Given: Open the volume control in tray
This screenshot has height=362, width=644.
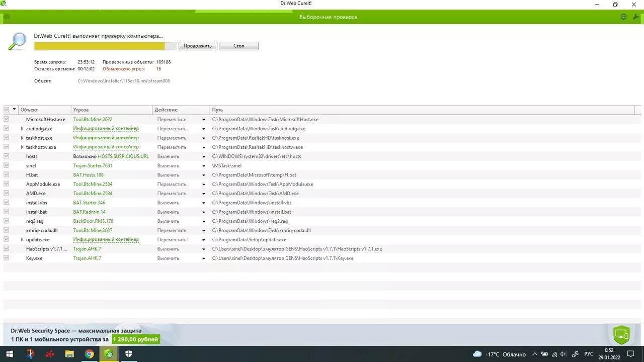Looking at the screenshot, I should click(563, 354).
